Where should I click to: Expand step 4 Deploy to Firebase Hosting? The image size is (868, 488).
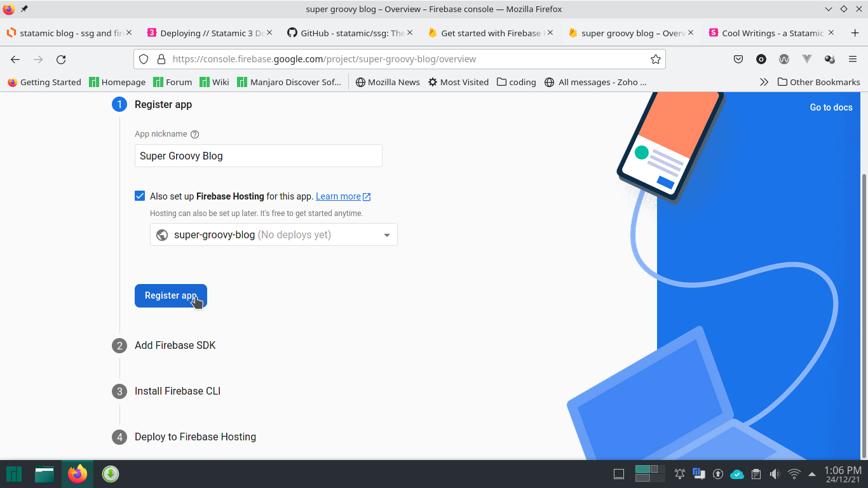[195, 437]
